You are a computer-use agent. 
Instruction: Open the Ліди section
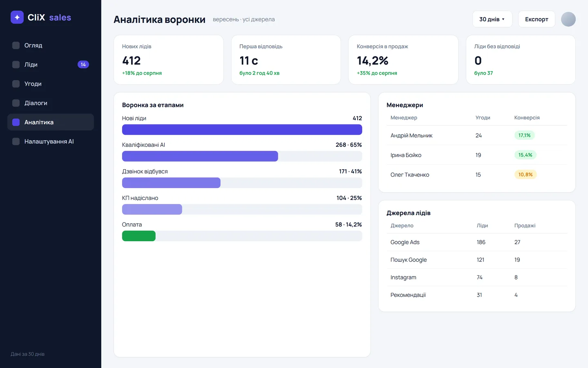(51, 65)
